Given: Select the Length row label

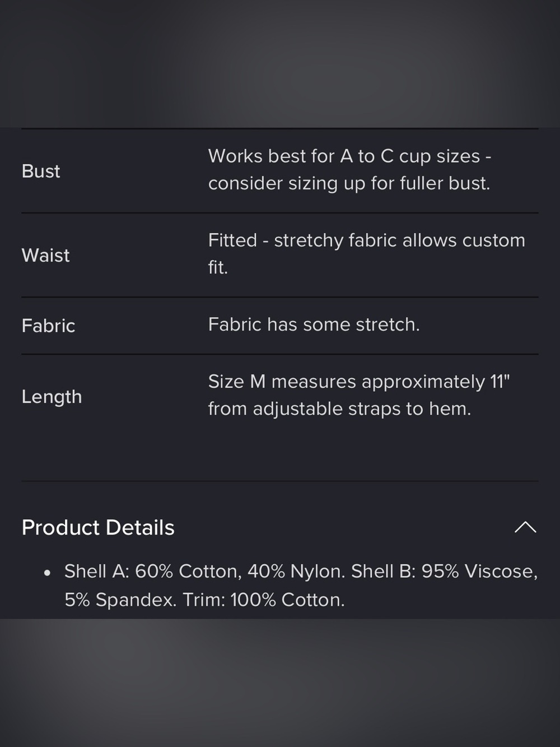Looking at the screenshot, I should [52, 397].
